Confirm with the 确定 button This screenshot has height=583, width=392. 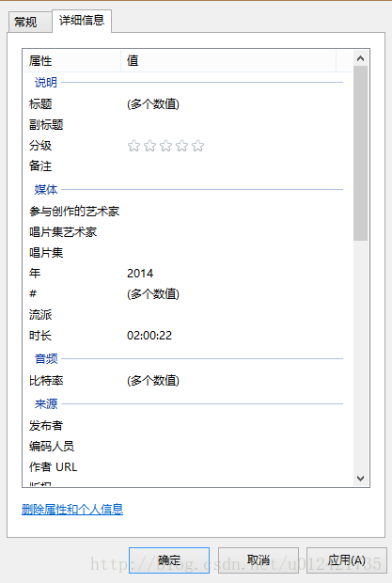(x=169, y=559)
